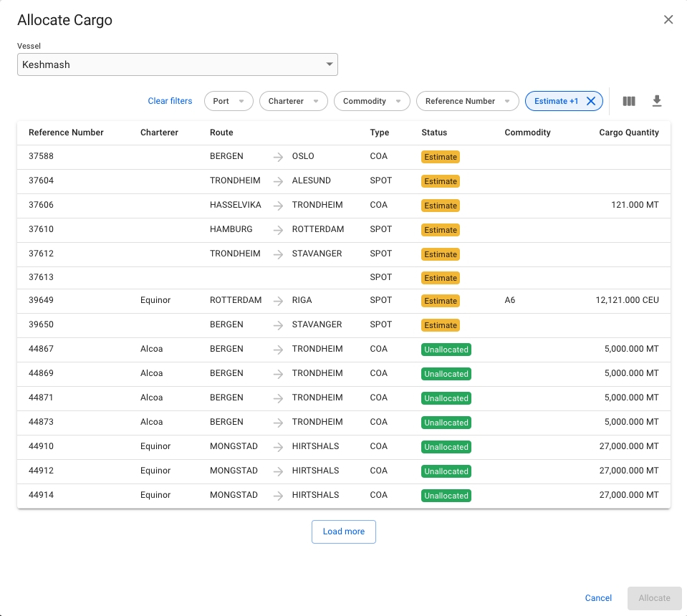Viewport: 687px width, 616px height.
Task: Expand the Vessel dropdown showing Keshmash
Action: [177, 64]
